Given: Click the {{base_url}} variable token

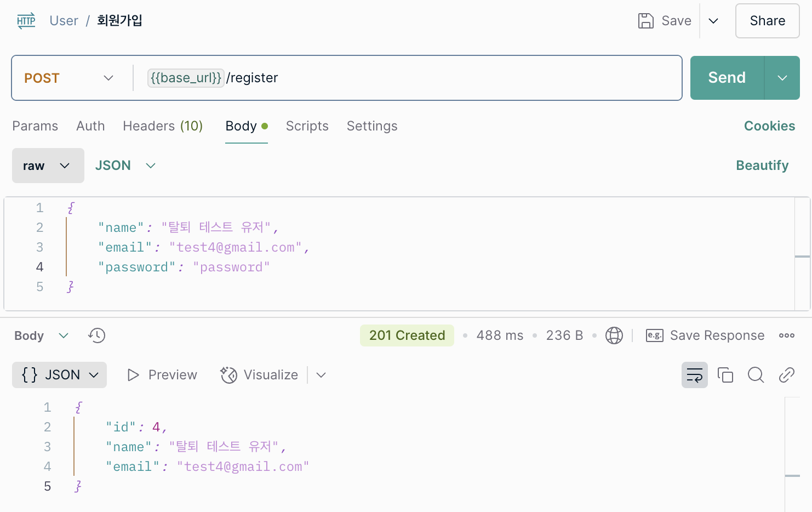Looking at the screenshot, I should click(186, 78).
